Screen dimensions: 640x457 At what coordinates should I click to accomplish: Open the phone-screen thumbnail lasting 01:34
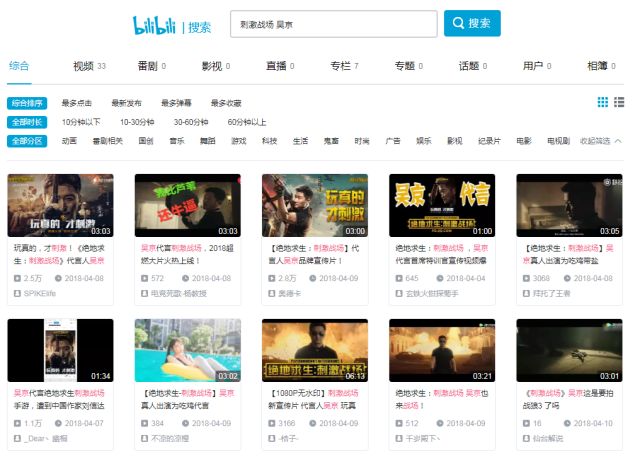click(60, 350)
